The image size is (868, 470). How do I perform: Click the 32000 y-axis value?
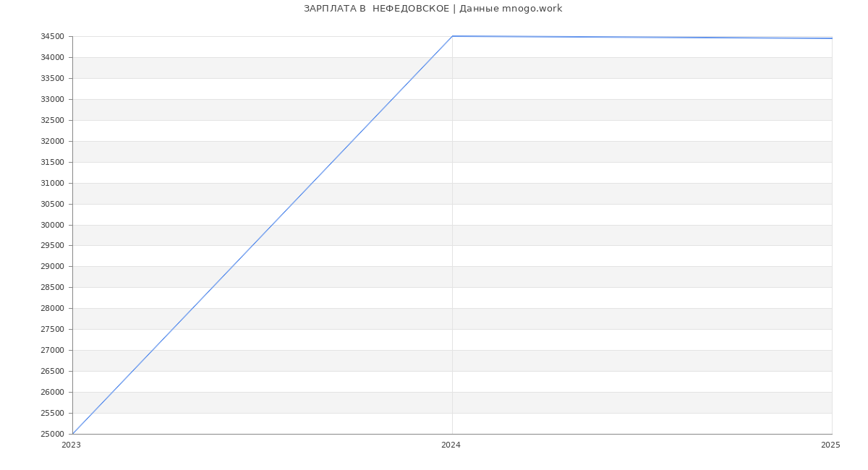[52, 142]
